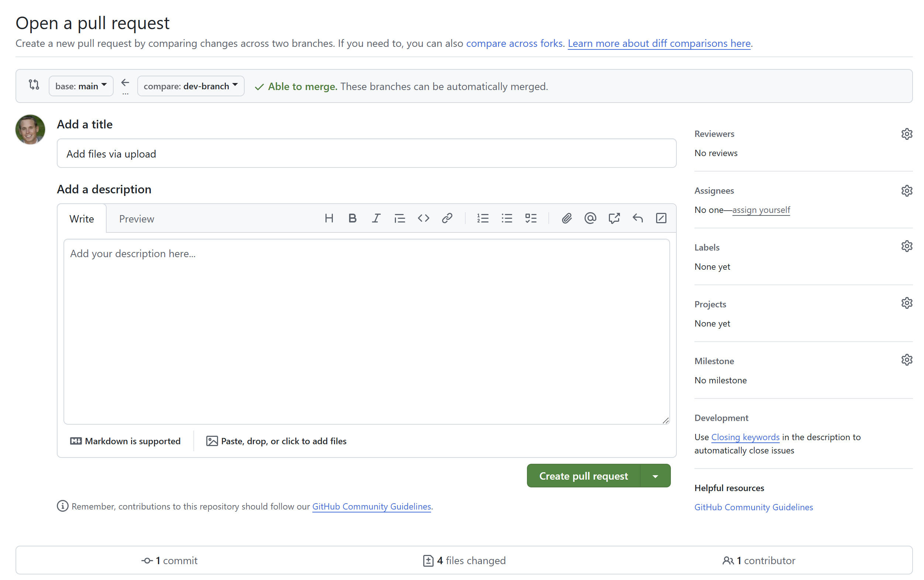
Task: Attach files using the paperclip icon
Action: [x=566, y=218]
